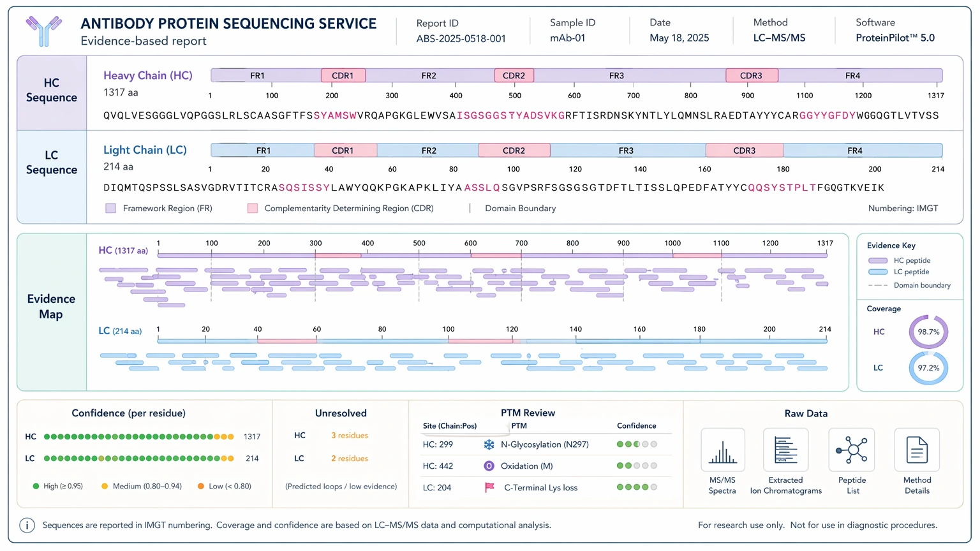Select the Light Chain CDR2 region block
The width and height of the screenshot is (980, 551).
coord(514,151)
